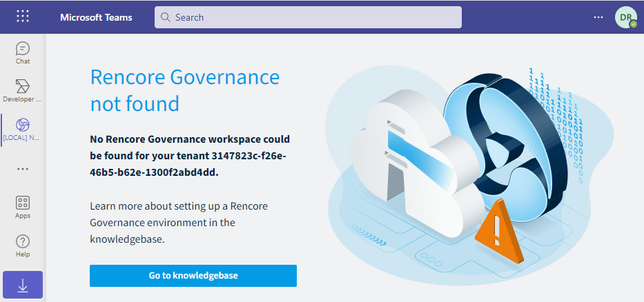This screenshot has width=644, height=302.
Task: Click the Search input field
Action: click(x=308, y=17)
